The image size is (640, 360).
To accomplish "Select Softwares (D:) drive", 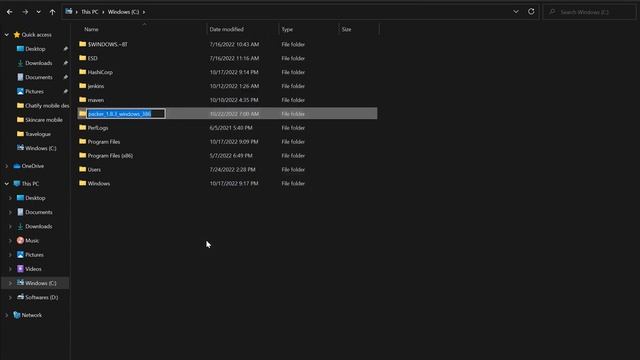I will click(41, 297).
